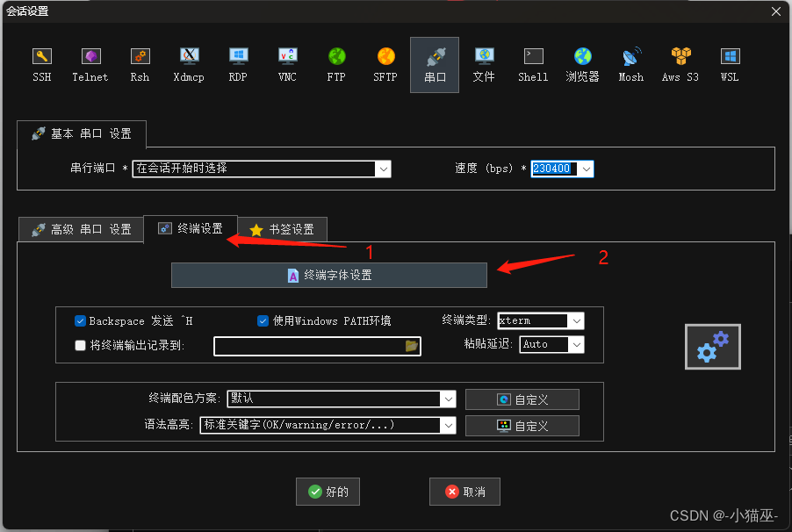
Task: Choose the WSL session icon
Action: pyautogui.click(x=730, y=65)
